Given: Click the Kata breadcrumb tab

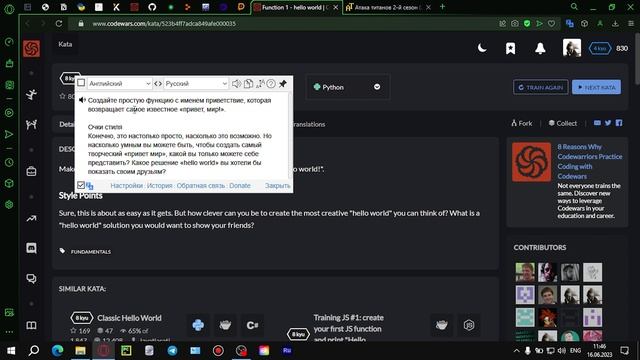Looking at the screenshot, I should (x=65, y=44).
